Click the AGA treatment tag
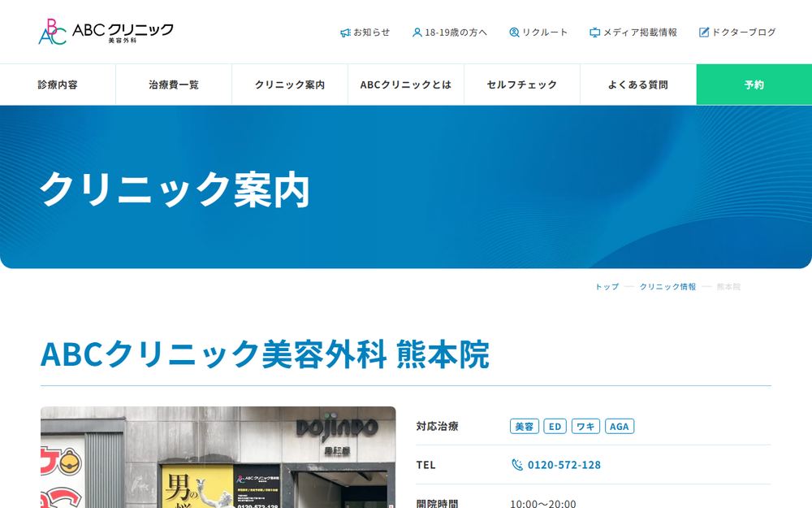The image size is (812, 508). 620,426
